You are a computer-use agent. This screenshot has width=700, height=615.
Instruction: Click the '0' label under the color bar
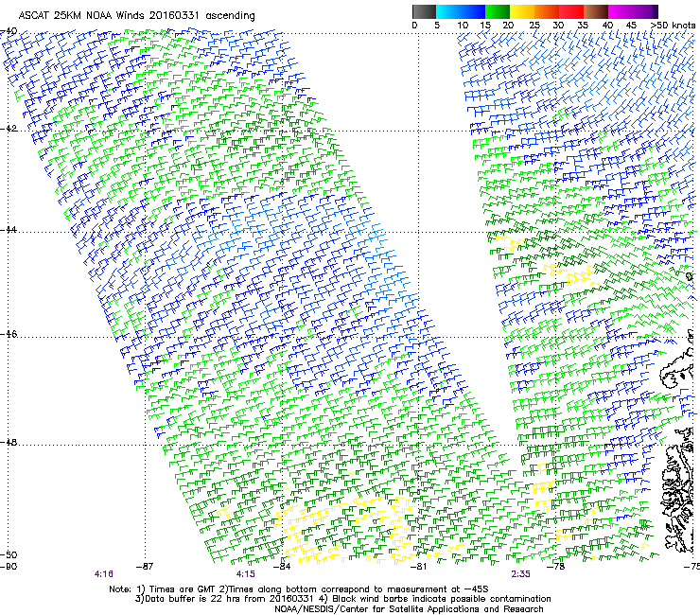[414, 25]
